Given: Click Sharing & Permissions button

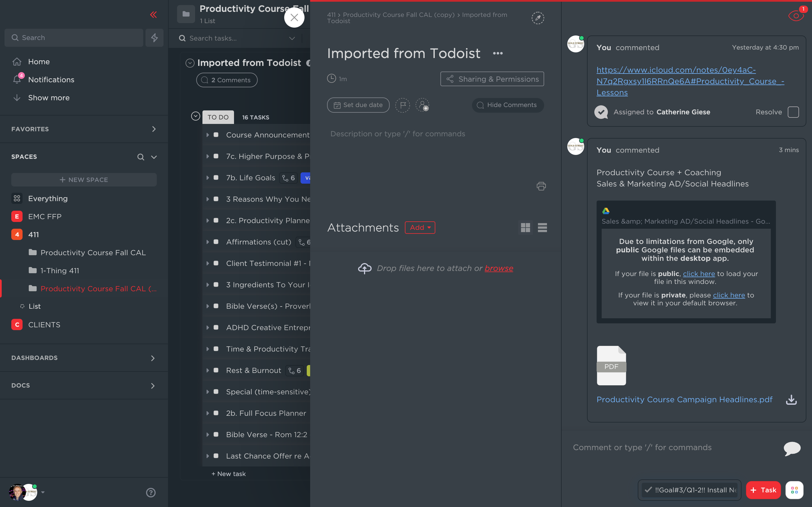Looking at the screenshot, I should click(x=492, y=79).
